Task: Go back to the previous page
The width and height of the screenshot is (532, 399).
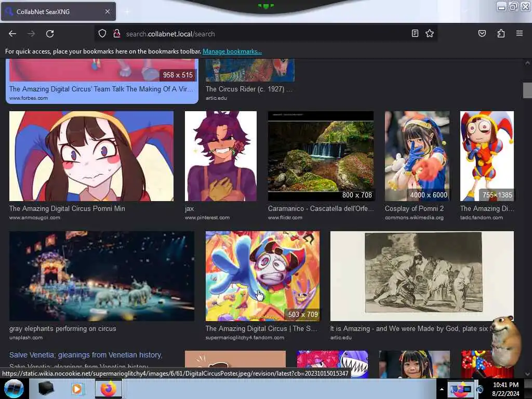Action: (x=12, y=34)
